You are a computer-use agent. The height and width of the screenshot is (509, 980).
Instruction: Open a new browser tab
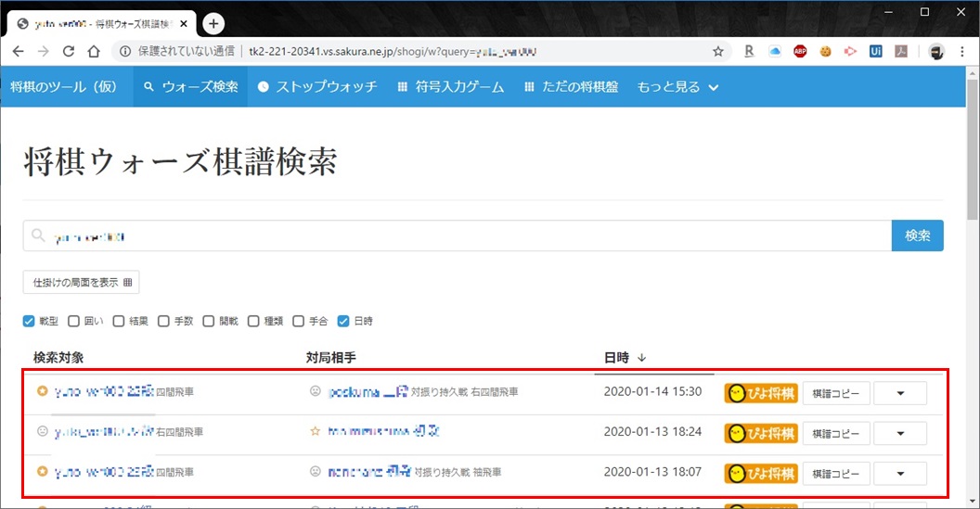point(213,24)
